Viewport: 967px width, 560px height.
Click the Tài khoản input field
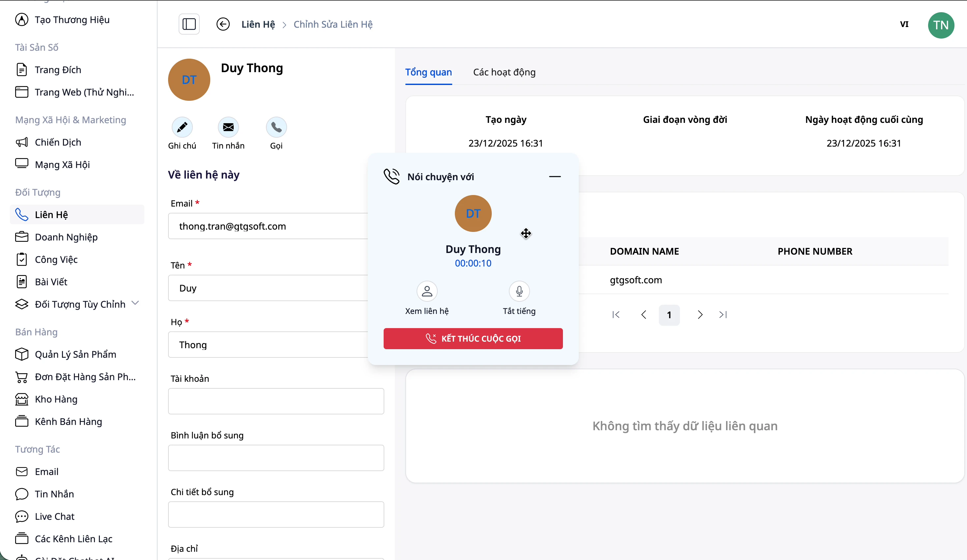pyautogui.click(x=276, y=401)
